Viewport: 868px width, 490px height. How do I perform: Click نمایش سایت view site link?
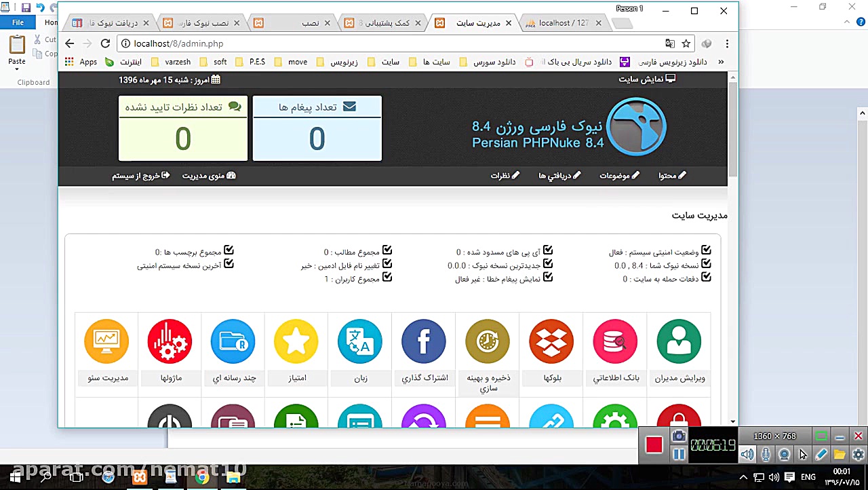[647, 79]
